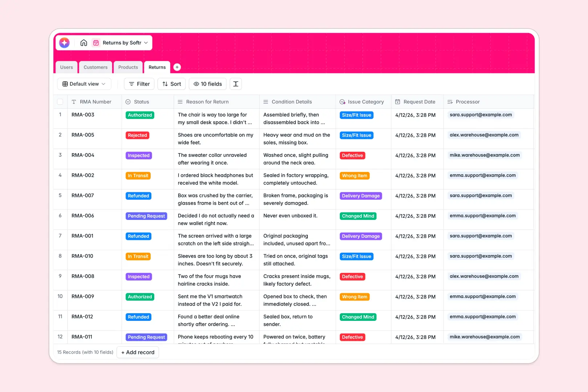
Task: Add a new table with plus icon
Action: click(177, 67)
